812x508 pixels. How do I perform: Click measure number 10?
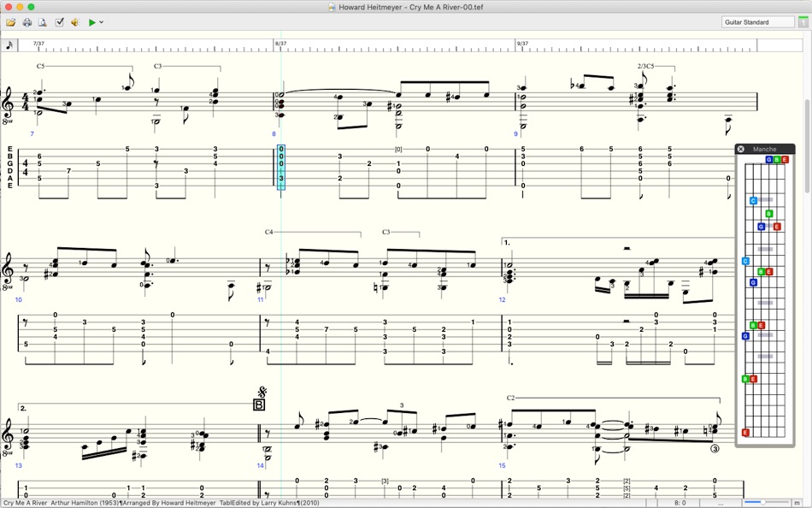point(19,299)
